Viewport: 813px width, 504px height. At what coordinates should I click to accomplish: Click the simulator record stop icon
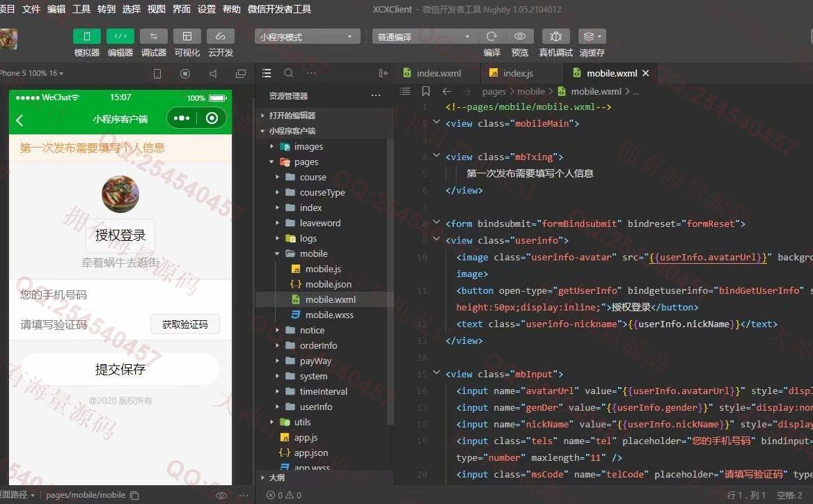tap(185, 74)
